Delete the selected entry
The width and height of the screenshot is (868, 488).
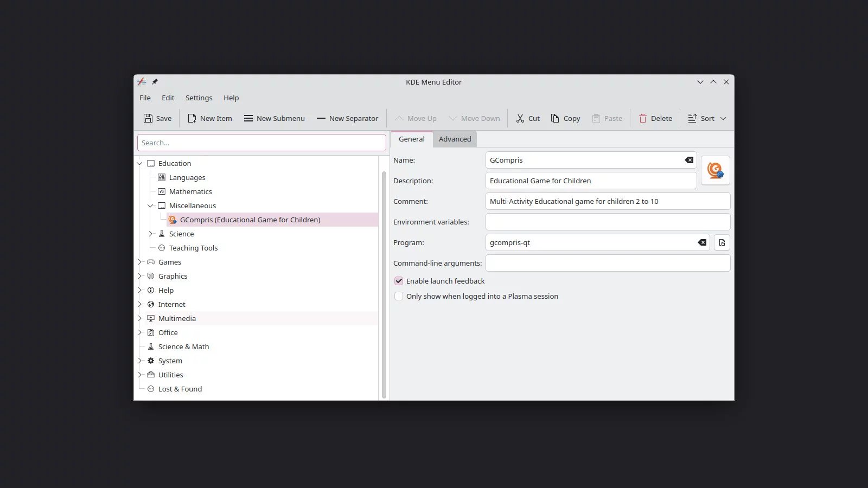pyautogui.click(x=655, y=118)
